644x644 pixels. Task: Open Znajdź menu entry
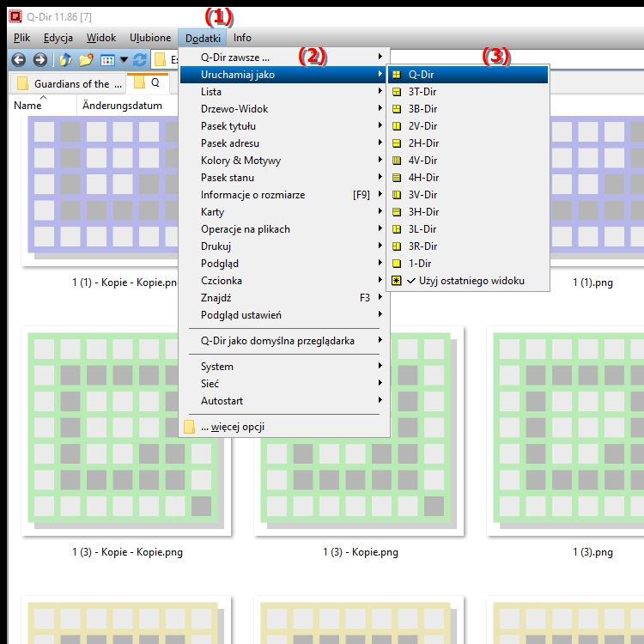coord(283,298)
